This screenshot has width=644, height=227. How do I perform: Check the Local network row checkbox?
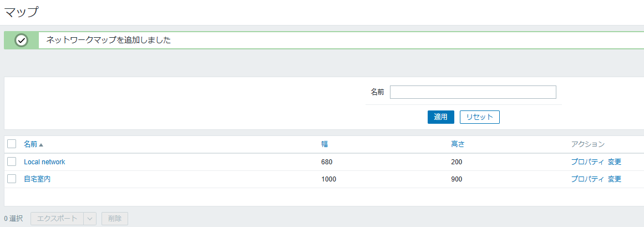point(12,162)
